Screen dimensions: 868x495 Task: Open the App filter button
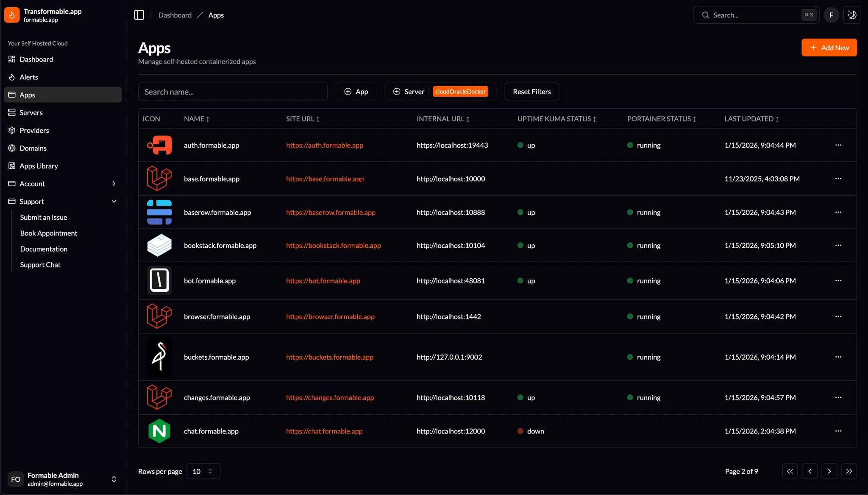356,92
